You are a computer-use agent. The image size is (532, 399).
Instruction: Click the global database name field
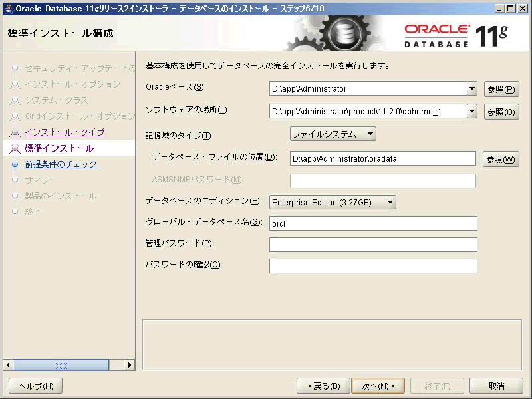[373, 223]
